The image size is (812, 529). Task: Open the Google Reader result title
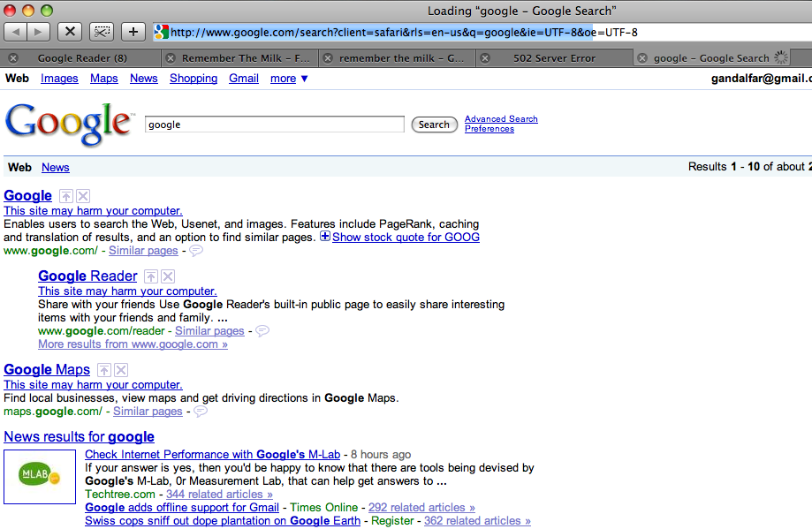pyautogui.click(x=87, y=276)
